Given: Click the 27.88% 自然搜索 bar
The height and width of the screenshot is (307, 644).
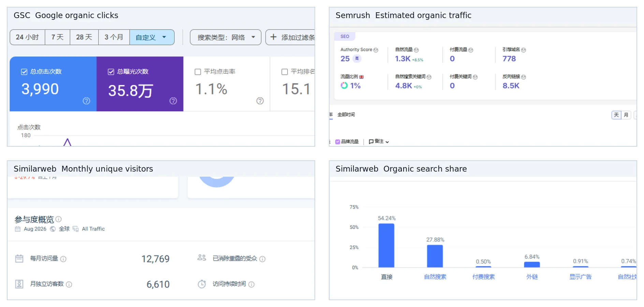Looking at the screenshot, I should pyautogui.click(x=435, y=256).
